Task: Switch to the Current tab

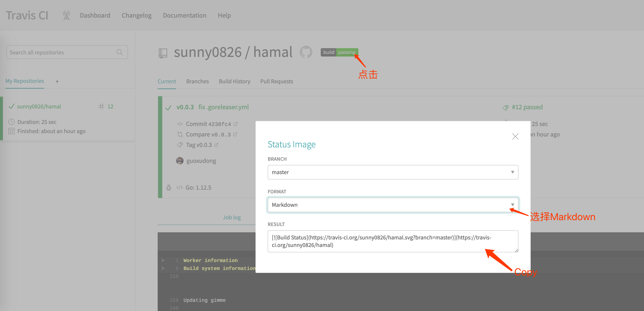Action: pyautogui.click(x=167, y=82)
